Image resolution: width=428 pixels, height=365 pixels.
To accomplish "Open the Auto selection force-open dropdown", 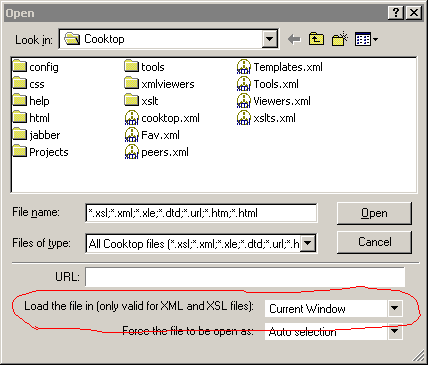I will click(395, 331).
